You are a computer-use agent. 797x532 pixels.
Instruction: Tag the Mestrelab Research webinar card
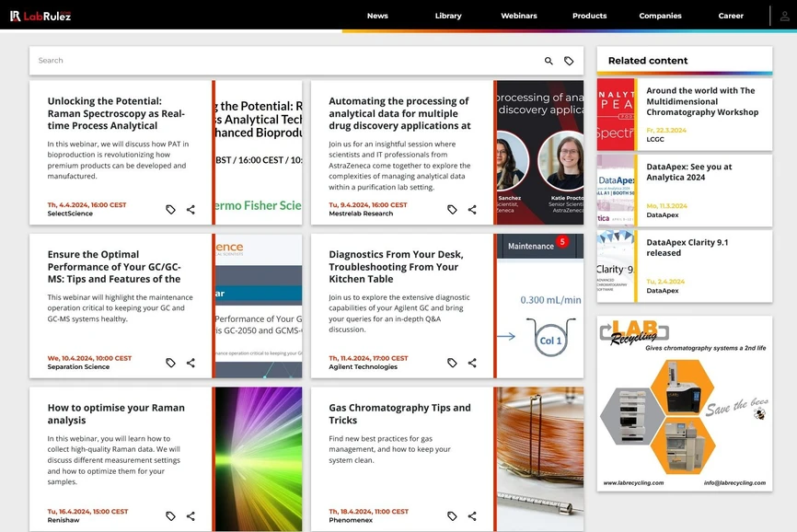[x=452, y=209]
